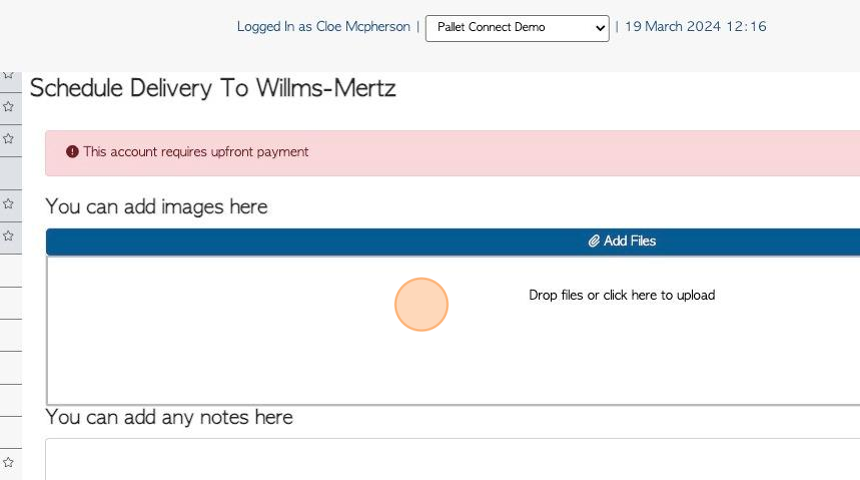
Task: Toggle the sidebar star beside the pink alert banner
Action: pyautogui.click(x=8, y=139)
